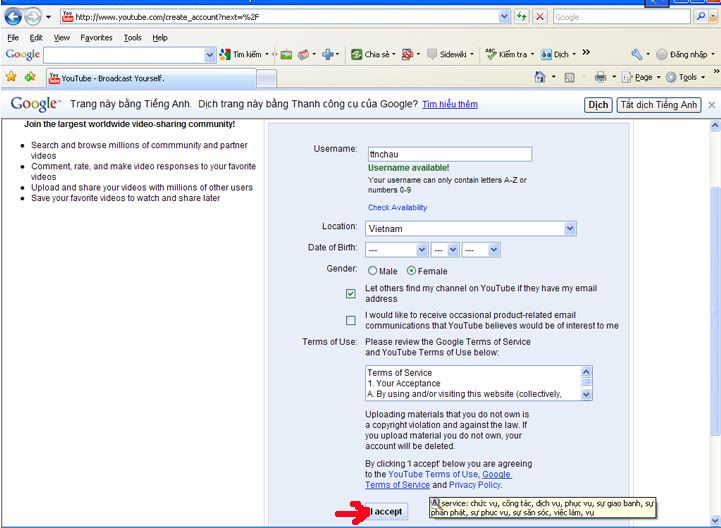This screenshot has height=528, width=721.
Task: Click the picture icon on Google toolbar
Action: pyautogui.click(x=286, y=54)
